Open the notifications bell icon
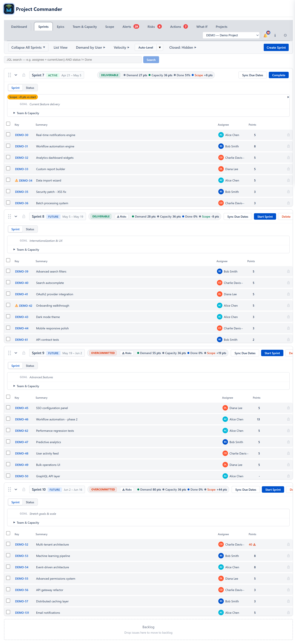This screenshot has width=295, height=644. [265, 35]
